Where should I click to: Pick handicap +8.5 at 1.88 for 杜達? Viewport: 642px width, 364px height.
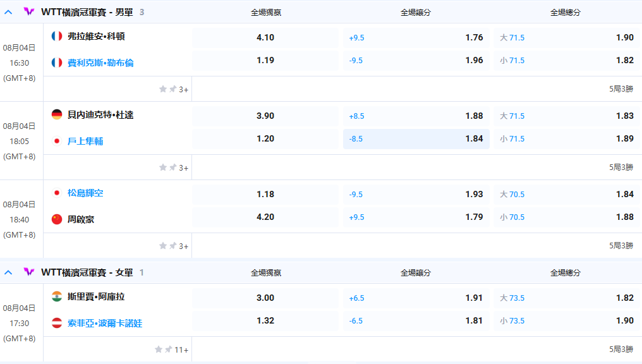tap(416, 116)
